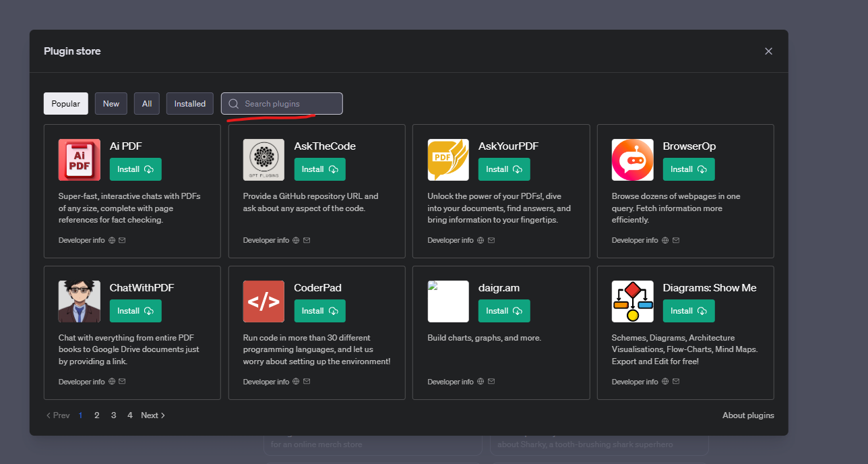Image resolution: width=868 pixels, height=464 pixels.
Task: Click the mail icon under BrowserOp developer info
Action: coord(675,239)
